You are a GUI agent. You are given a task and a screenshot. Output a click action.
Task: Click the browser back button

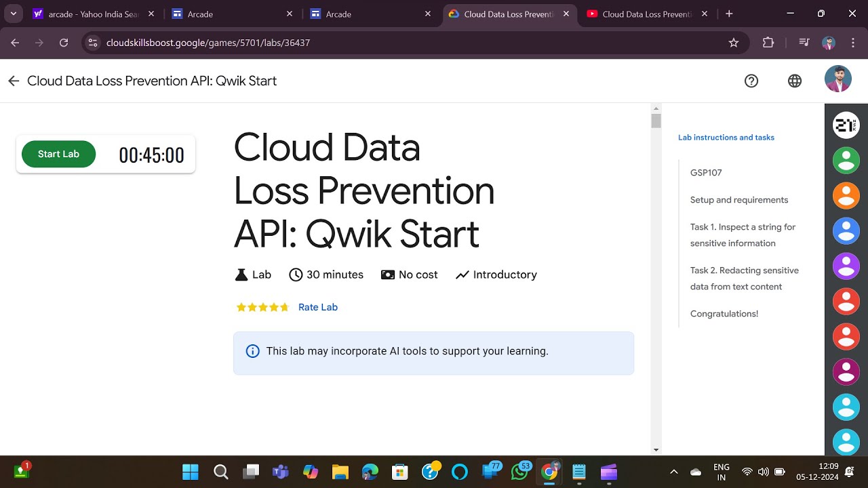(15, 43)
